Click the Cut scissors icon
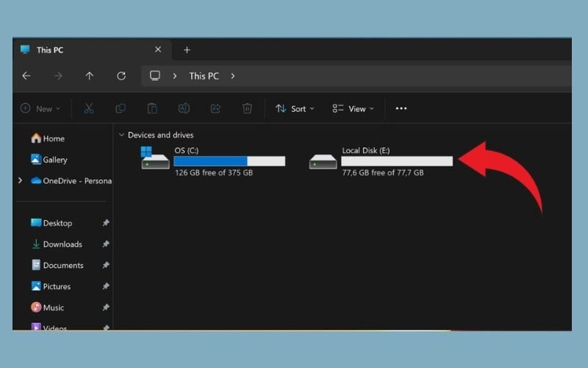The height and width of the screenshot is (368, 588). coord(89,108)
